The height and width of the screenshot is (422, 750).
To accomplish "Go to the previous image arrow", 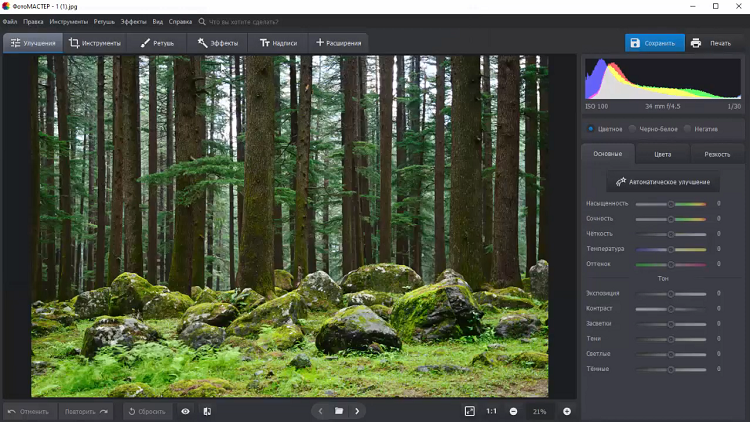I will (x=320, y=411).
